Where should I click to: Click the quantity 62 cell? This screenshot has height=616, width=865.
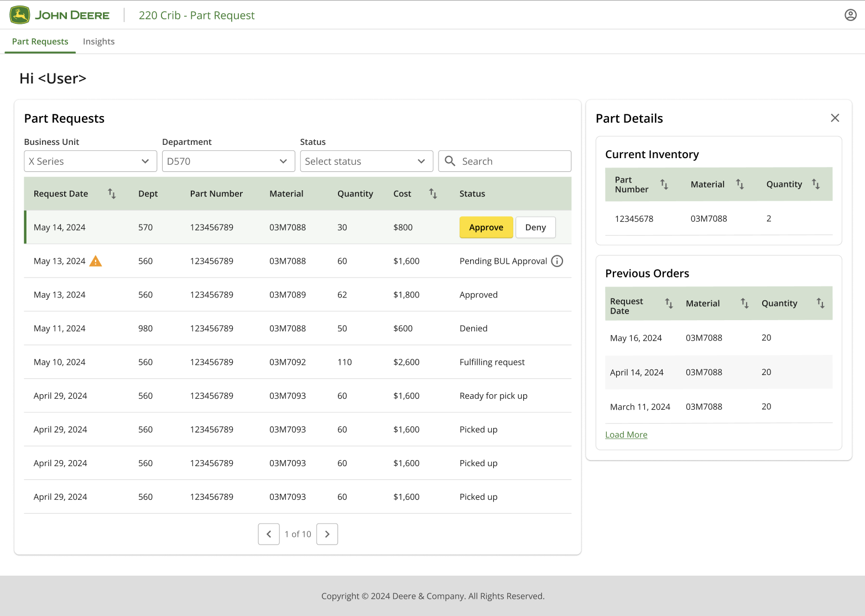pyautogui.click(x=342, y=295)
